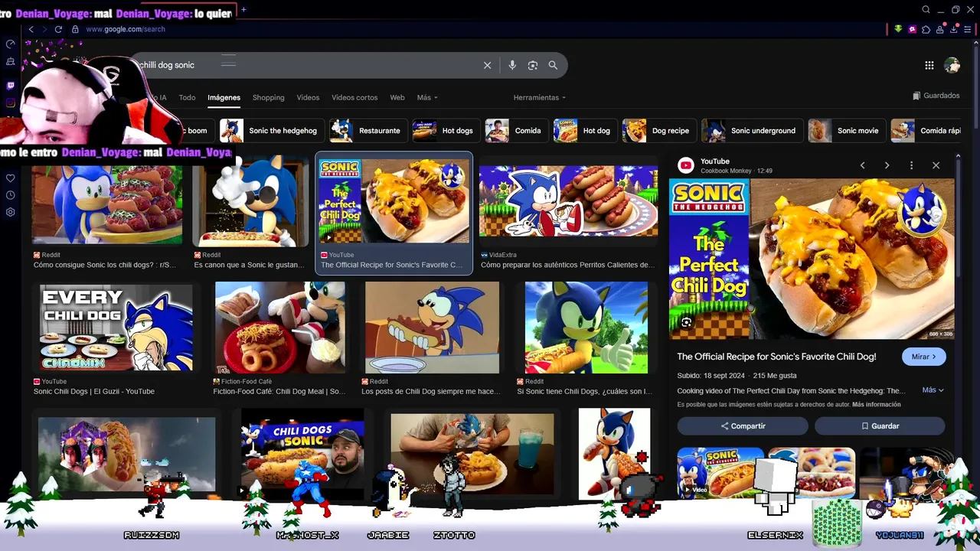Viewport: 980px width, 551px height.
Task: Open the Google account avatar
Action: pyautogui.click(x=952, y=66)
